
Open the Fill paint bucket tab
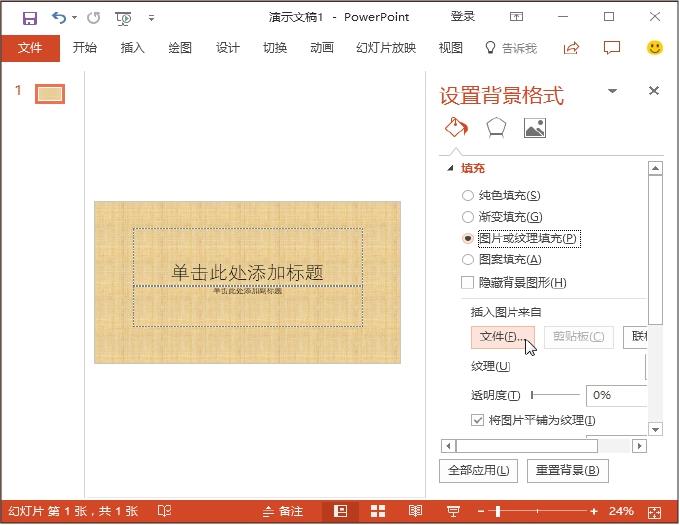tap(455, 128)
